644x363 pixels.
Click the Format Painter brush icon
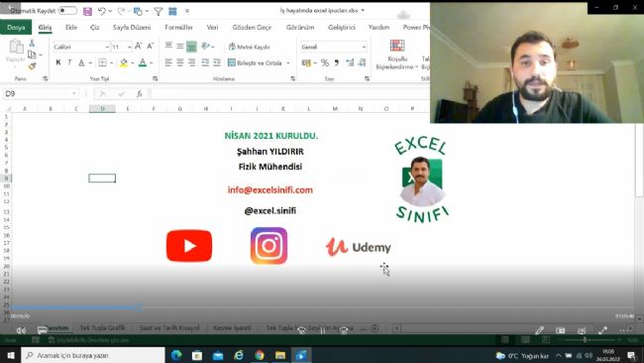click(32, 65)
